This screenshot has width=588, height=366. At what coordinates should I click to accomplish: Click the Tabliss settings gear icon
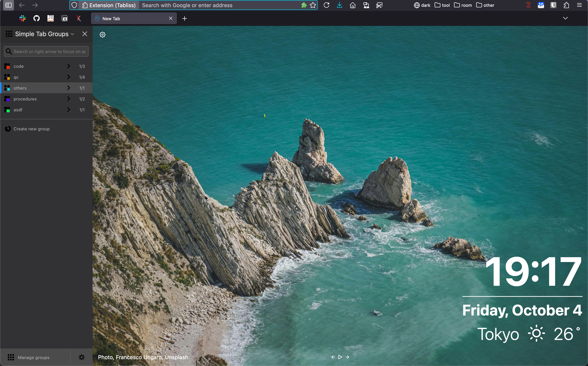[x=102, y=35]
